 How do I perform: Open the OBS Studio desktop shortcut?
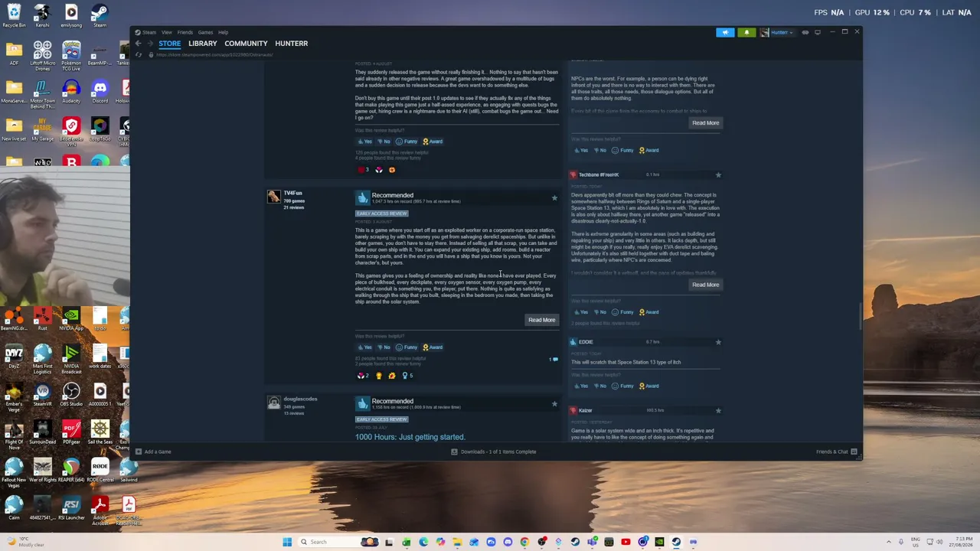coord(71,395)
